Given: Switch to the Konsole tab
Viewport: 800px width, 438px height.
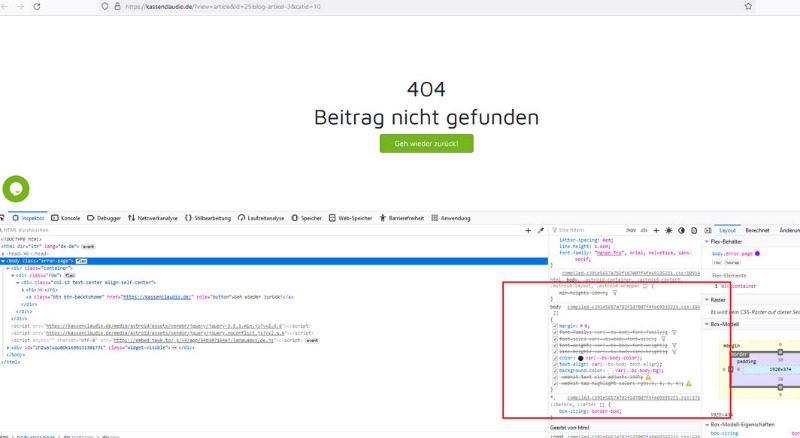Looking at the screenshot, I should click(x=66, y=218).
